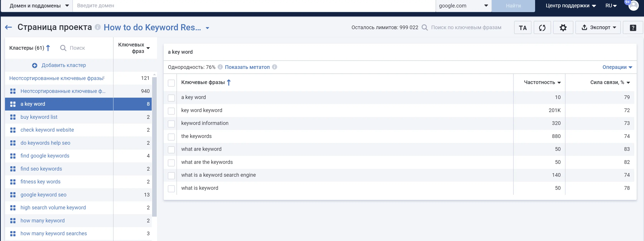
Task: Open the Экспорт dropdown
Action: pyautogui.click(x=600, y=27)
